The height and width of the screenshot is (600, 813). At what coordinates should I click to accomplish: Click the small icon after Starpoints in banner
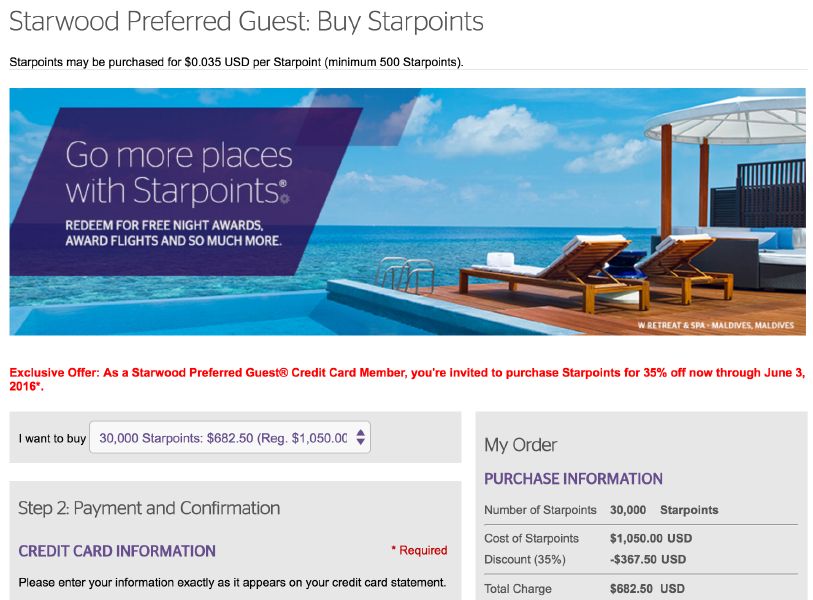[x=286, y=199]
